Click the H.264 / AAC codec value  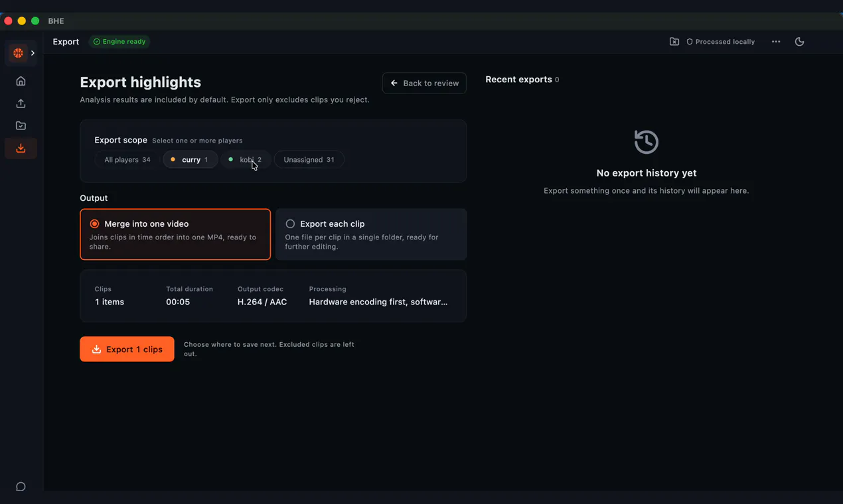(262, 302)
